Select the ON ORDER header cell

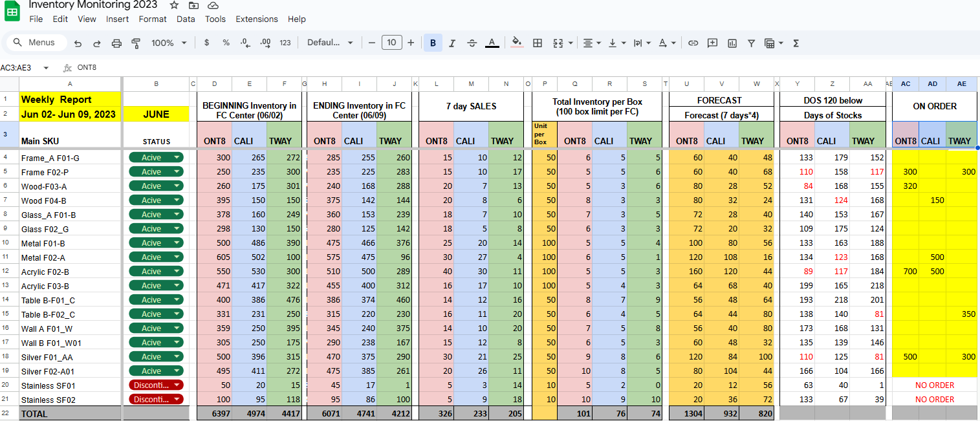coord(935,106)
